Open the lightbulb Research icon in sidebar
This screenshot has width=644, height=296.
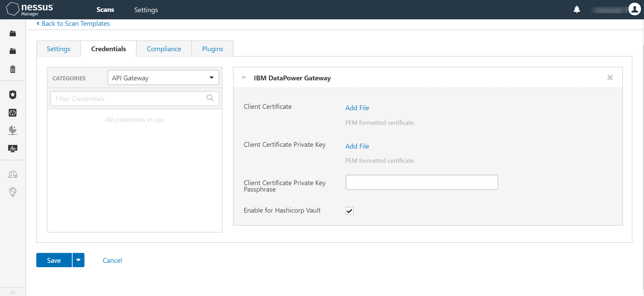pos(13,192)
